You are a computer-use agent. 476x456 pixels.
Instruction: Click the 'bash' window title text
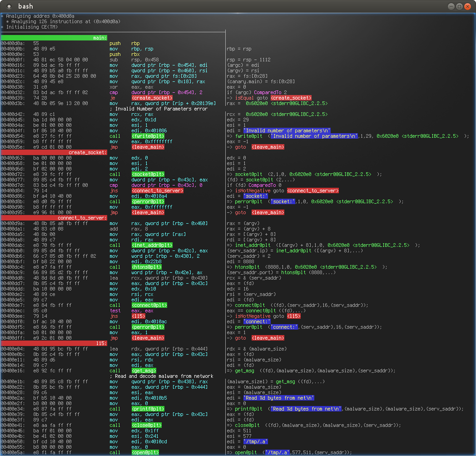coord(25,6)
